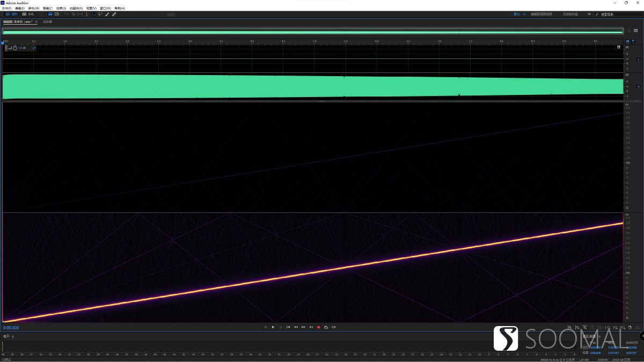Toggle the upper channel enable button
This screenshot has height=362, width=644.
(x=638, y=58)
